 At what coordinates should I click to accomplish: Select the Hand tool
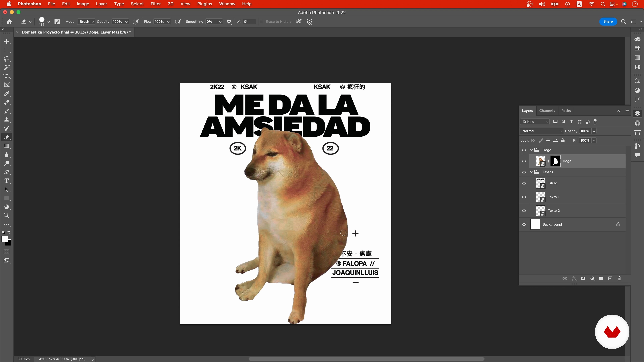(x=7, y=207)
